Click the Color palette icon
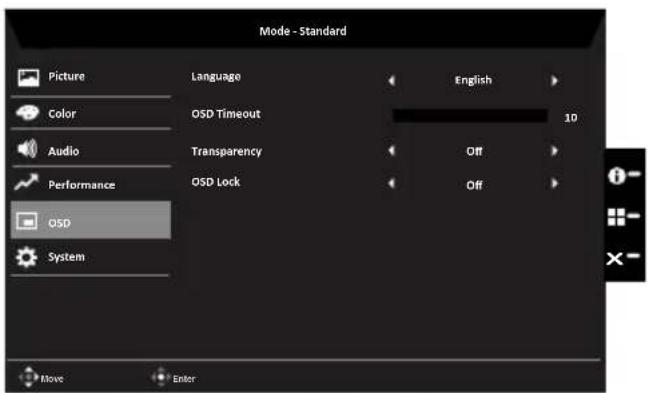This screenshot has height=393, width=648. [27, 113]
